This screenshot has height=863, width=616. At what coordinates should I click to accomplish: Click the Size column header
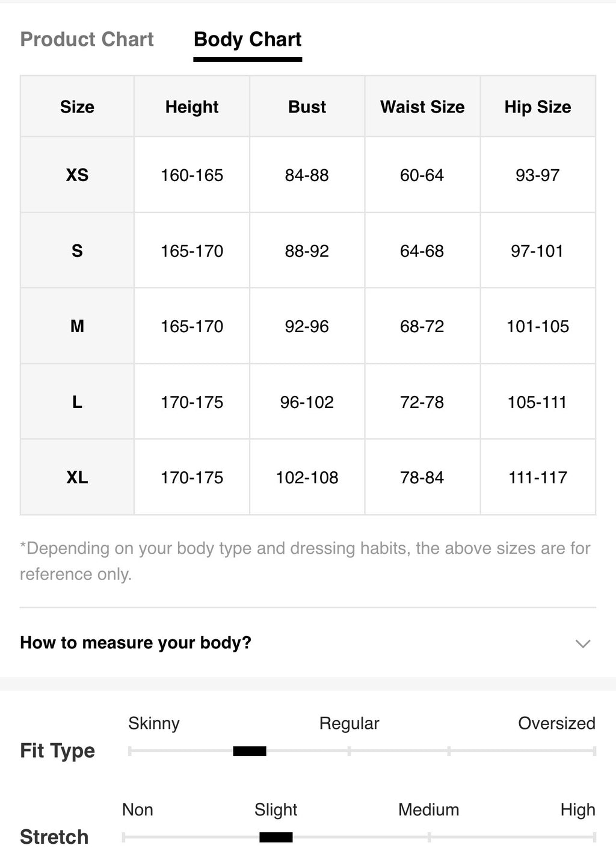77,107
